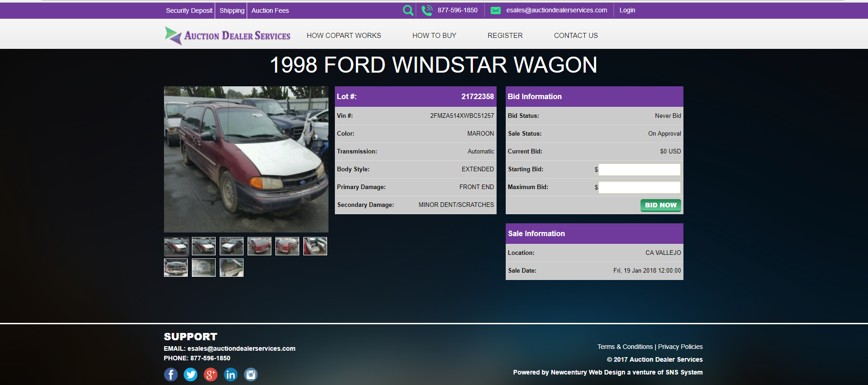This screenshot has height=385, width=868.
Task: Click esales@auctiondealerservices.com in the header
Action: pos(556,10)
